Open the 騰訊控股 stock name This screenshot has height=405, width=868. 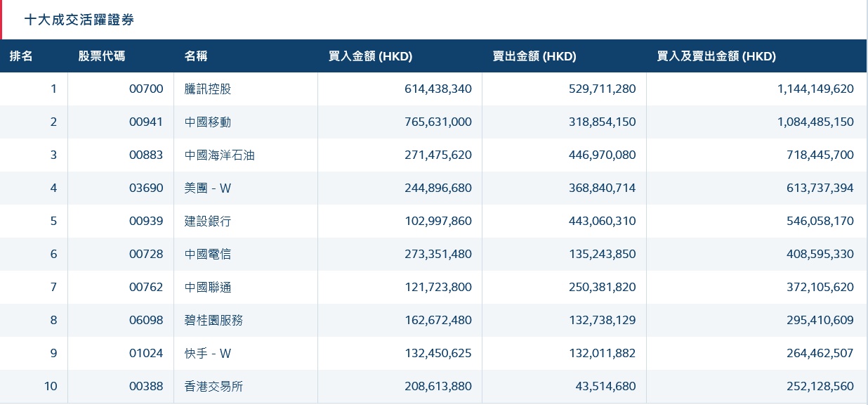click(x=208, y=89)
